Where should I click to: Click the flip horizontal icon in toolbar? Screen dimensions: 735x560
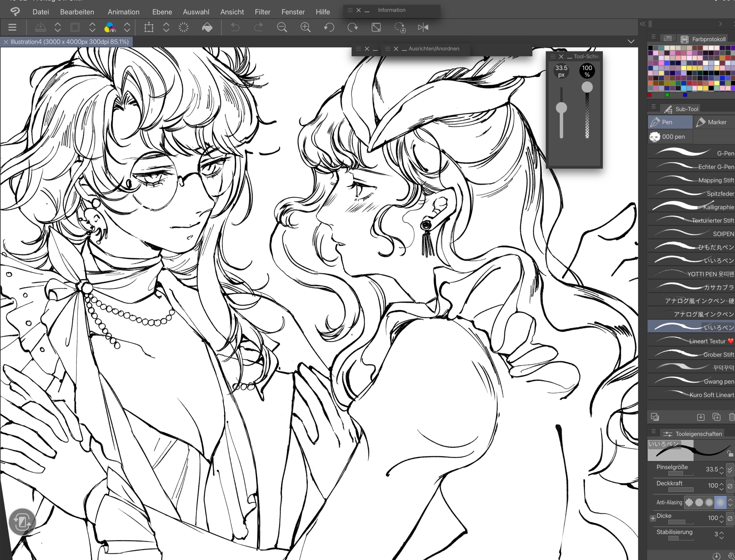click(x=423, y=28)
